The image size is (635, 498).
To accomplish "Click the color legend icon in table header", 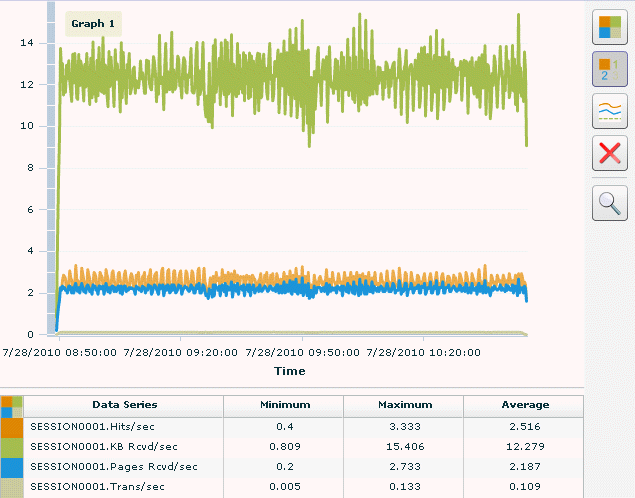I will click(12, 406).
